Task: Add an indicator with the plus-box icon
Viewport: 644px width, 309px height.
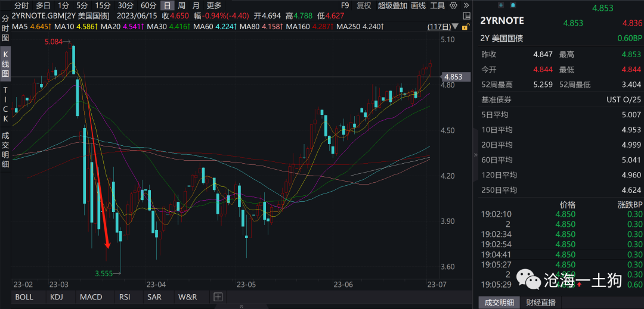Action: pos(218,296)
